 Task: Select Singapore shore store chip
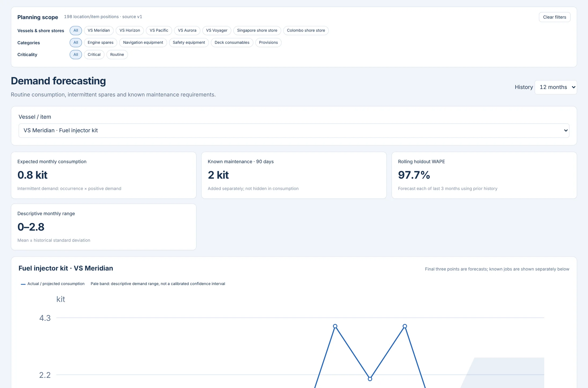point(257,30)
